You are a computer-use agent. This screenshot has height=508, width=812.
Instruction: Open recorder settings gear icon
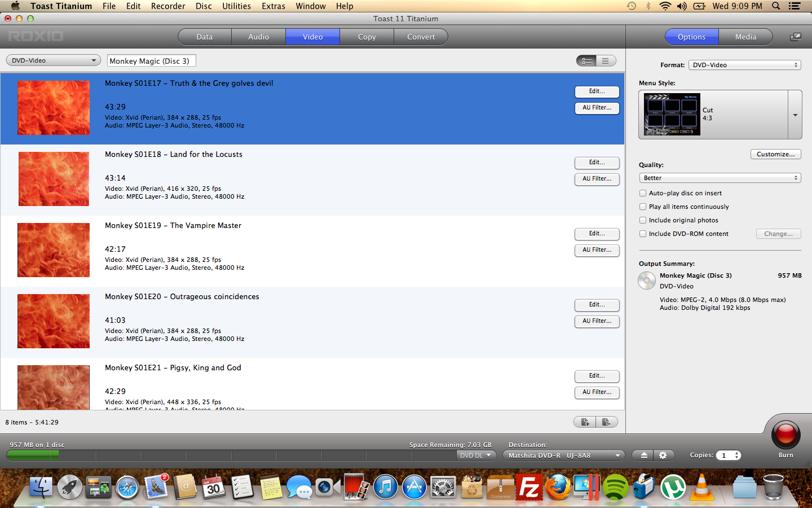(x=663, y=456)
